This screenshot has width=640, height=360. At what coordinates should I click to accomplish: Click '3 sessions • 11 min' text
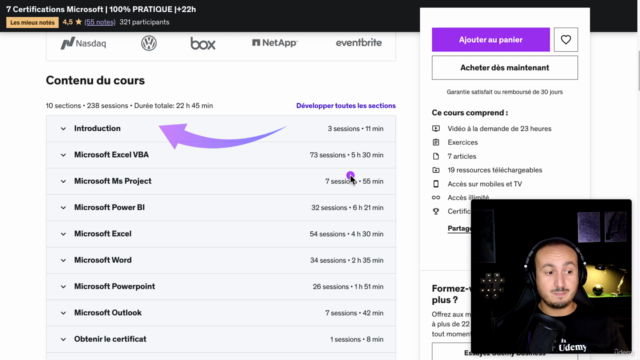click(356, 129)
